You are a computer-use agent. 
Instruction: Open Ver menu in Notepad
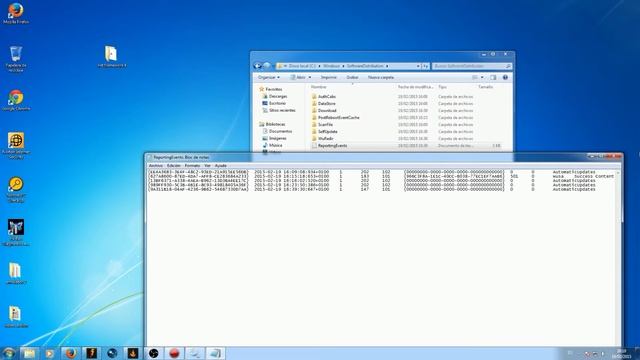tap(207, 165)
